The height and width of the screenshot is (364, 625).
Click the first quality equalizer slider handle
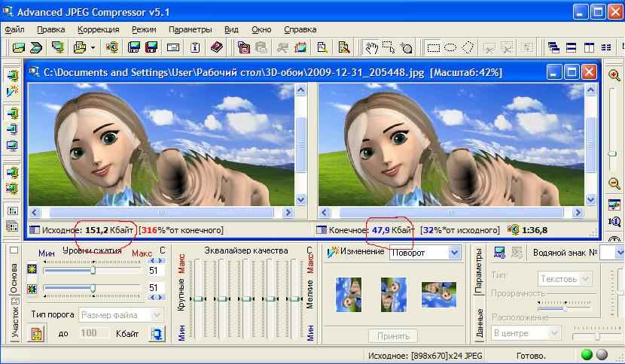[x=199, y=299]
